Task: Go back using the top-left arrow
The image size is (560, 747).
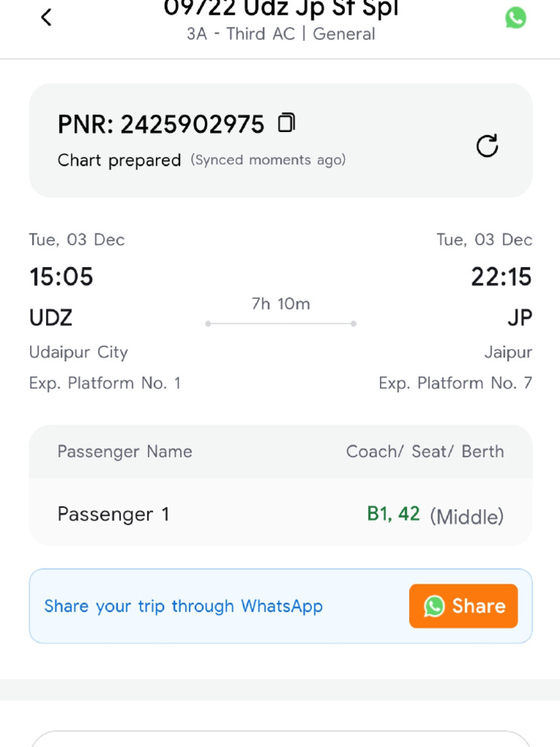Action: pos(47,18)
